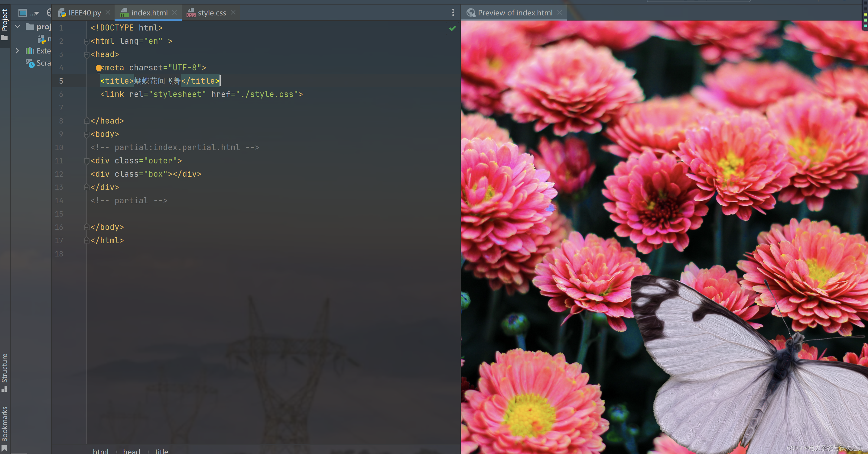868x454 pixels.
Task: Click the 'title' breadcrumb at the bottom
Action: (x=161, y=451)
